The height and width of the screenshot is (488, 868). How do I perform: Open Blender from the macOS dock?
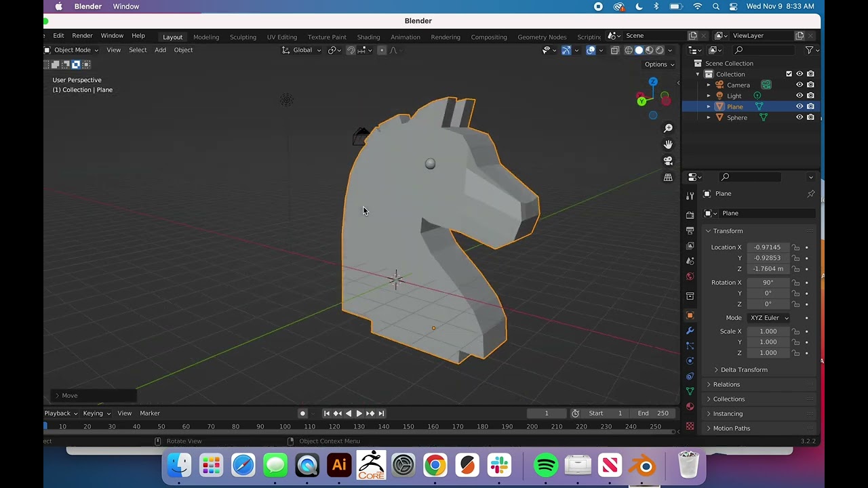point(643,466)
